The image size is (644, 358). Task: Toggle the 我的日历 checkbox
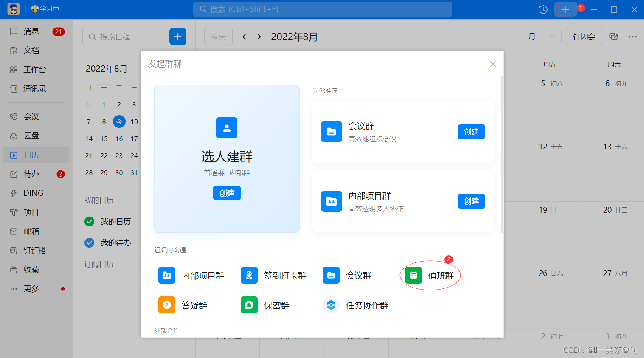pyautogui.click(x=89, y=222)
